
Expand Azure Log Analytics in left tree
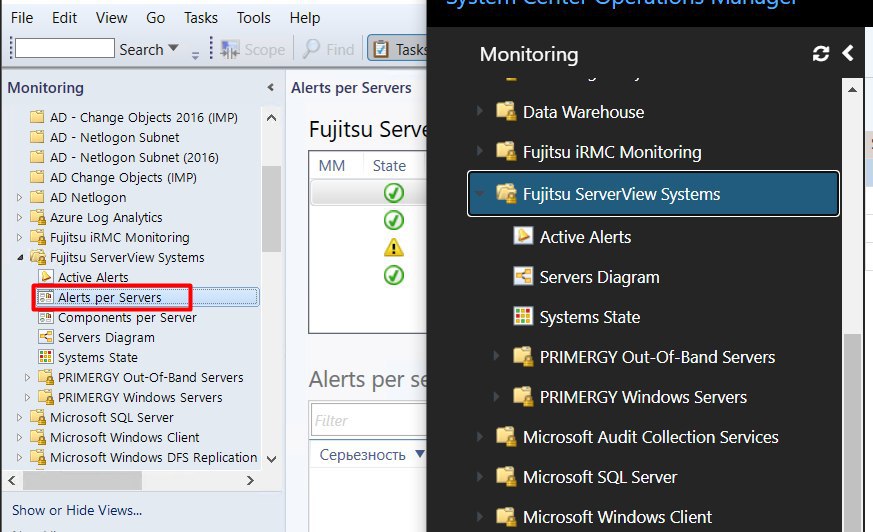pyautogui.click(x=19, y=218)
